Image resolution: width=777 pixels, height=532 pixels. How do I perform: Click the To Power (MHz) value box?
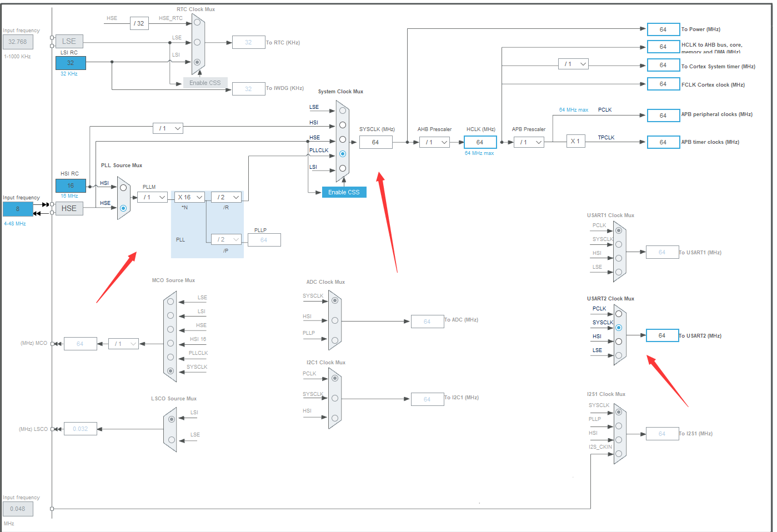pyautogui.click(x=663, y=29)
